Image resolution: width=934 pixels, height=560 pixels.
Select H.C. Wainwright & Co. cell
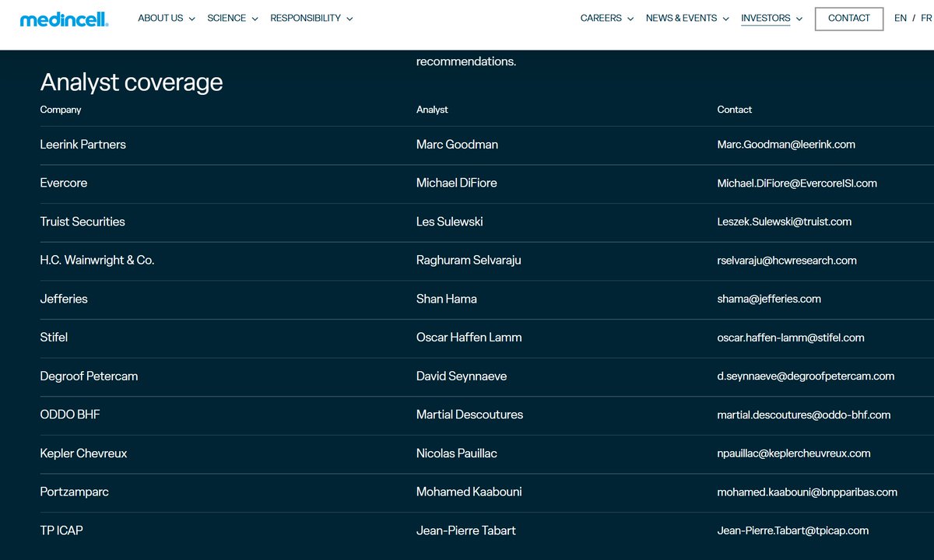click(97, 261)
